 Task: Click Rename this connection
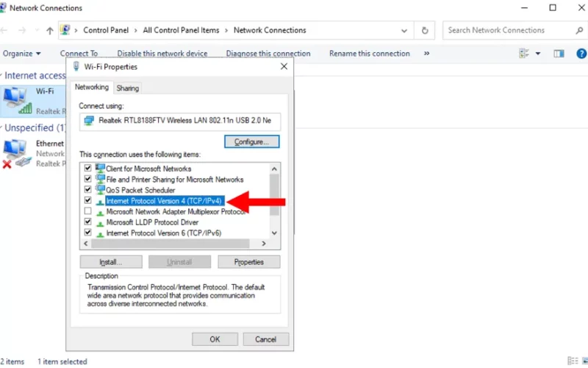370,54
